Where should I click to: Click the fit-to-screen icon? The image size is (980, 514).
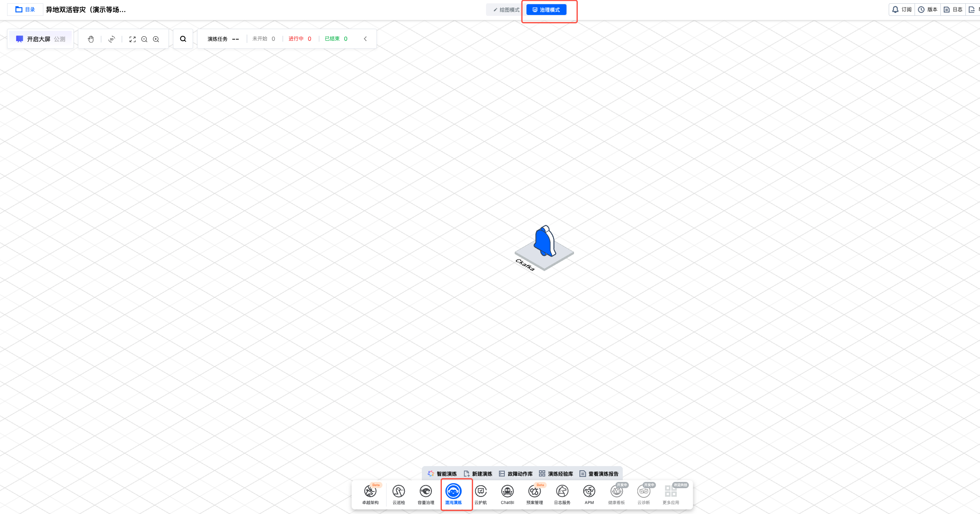[133, 39]
